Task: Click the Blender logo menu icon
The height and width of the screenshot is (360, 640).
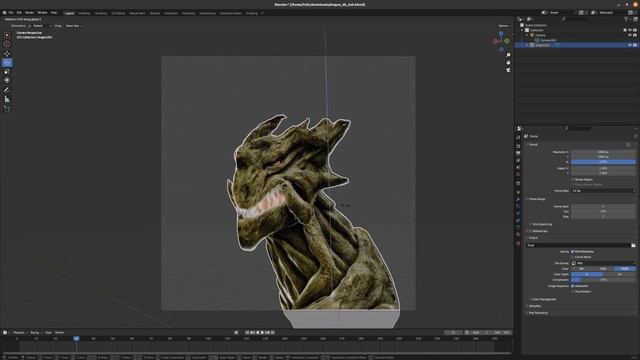Action: [x=4, y=13]
